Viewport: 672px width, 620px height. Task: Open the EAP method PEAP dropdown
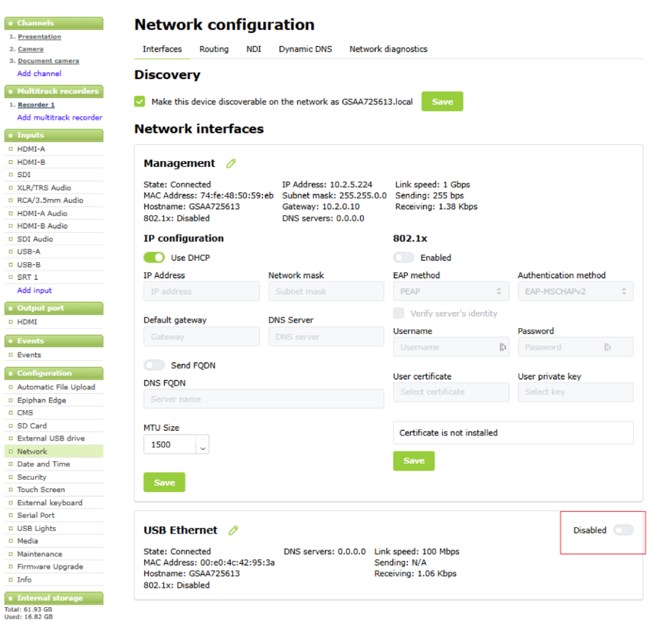pyautogui.click(x=451, y=291)
